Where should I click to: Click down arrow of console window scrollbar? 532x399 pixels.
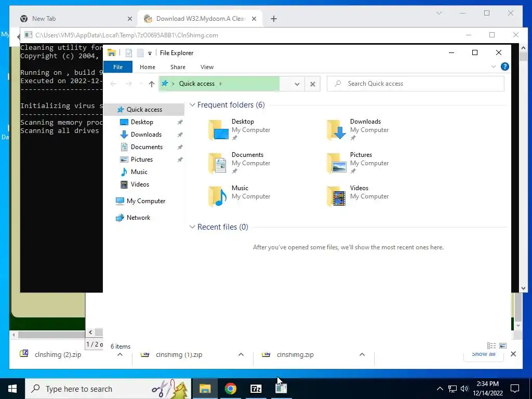coord(523,288)
